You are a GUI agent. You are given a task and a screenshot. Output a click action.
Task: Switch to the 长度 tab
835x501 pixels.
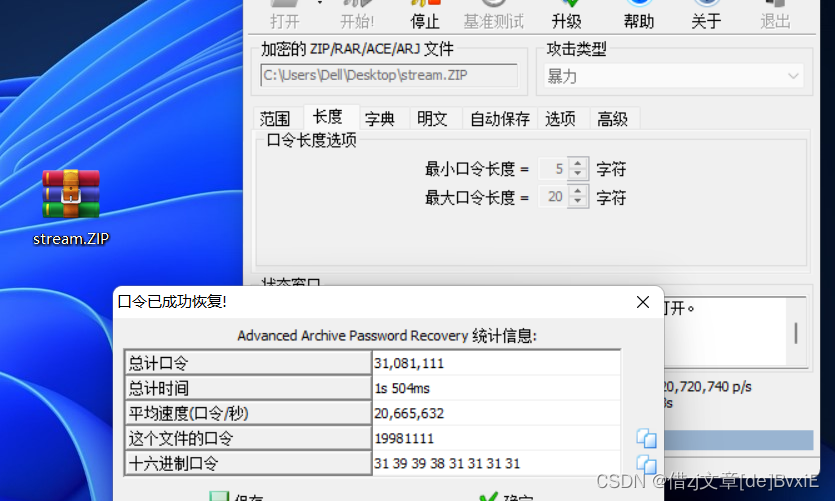point(328,117)
